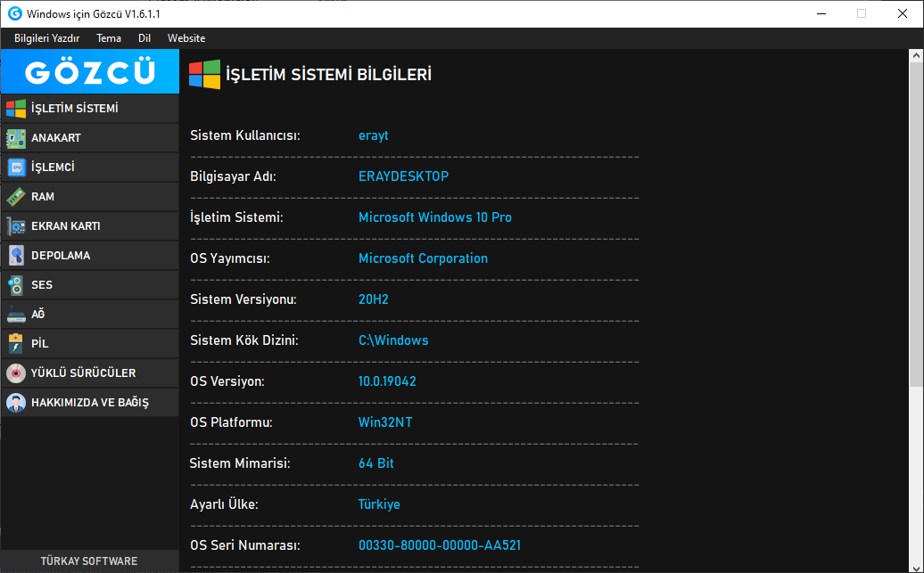Click the OS version 10.0.19042
Screen dimensions: 924x573
(386, 381)
